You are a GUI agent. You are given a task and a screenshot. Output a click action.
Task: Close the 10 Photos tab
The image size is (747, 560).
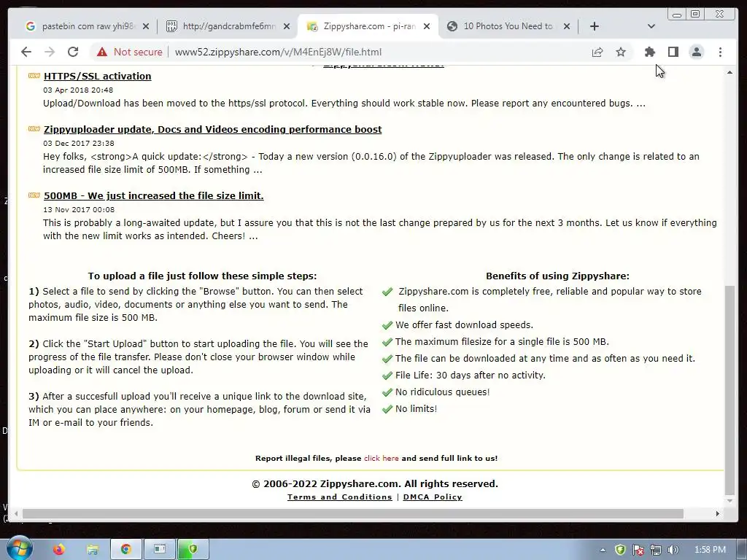[566, 26]
